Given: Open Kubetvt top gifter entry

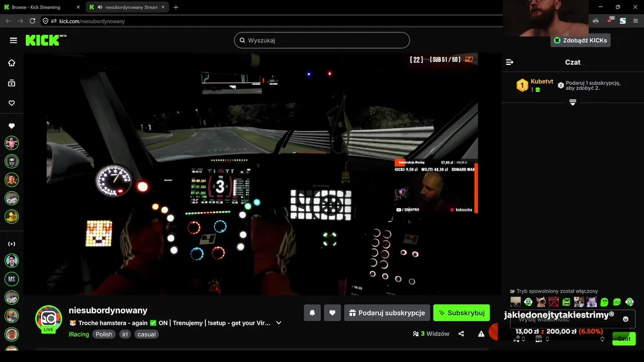Looking at the screenshot, I should pos(536,85).
